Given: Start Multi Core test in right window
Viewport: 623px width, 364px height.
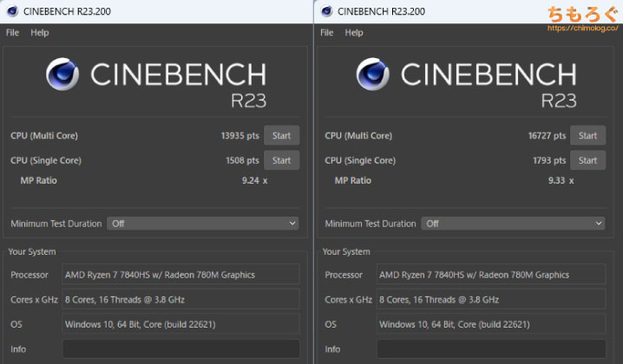Looking at the screenshot, I should [588, 136].
